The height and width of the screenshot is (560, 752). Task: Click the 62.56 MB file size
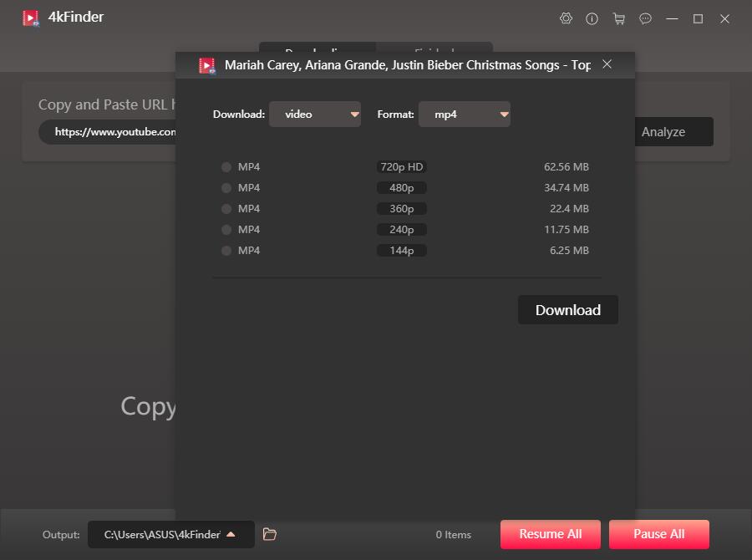click(x=566, y=167)
